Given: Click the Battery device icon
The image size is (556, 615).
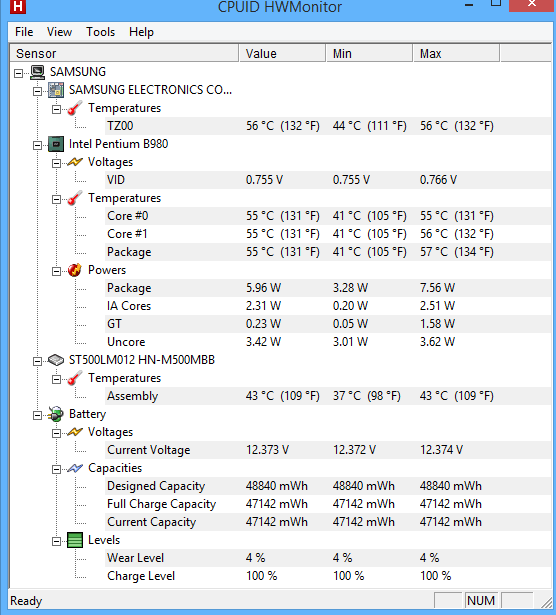Looking at the screenshot, I should [56, 414].
